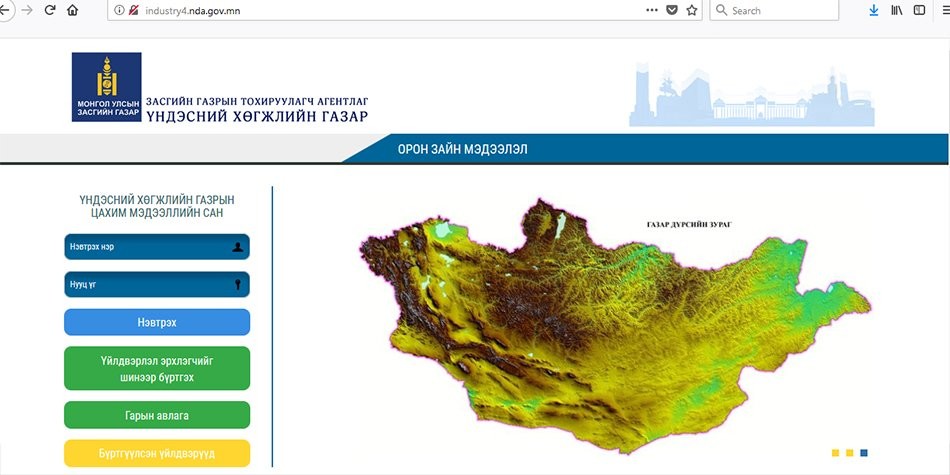Go to the browser home page icon

click(72, 10)
